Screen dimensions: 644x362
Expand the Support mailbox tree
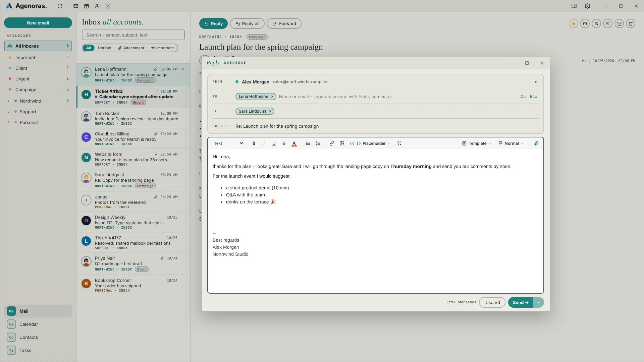(9, 112)
